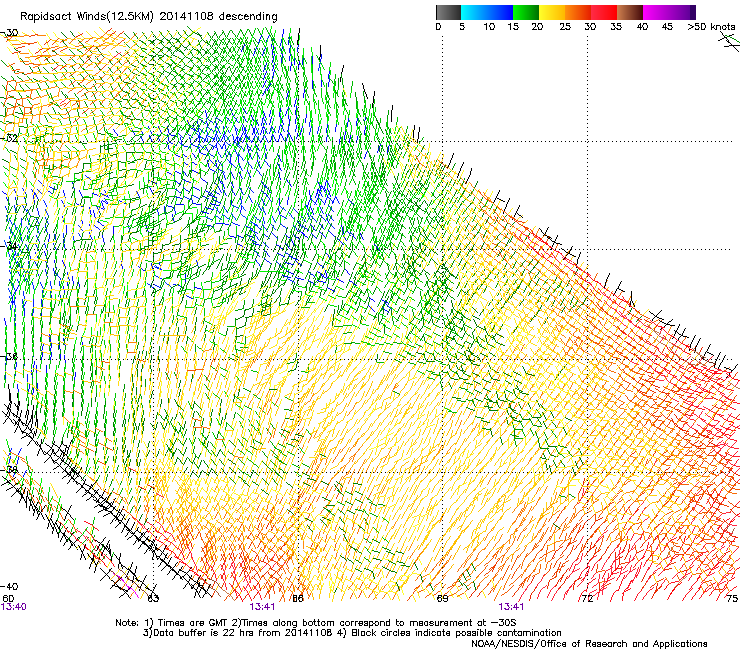
Task: Click the "69" longitude axis label
Action: pos(442,599)
